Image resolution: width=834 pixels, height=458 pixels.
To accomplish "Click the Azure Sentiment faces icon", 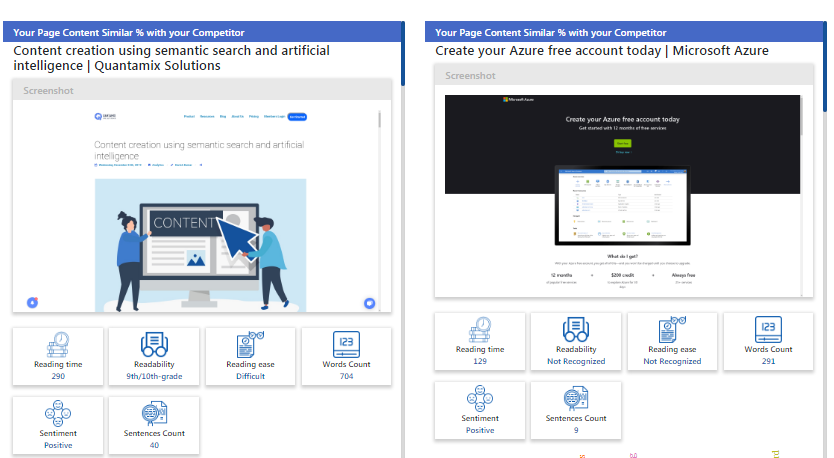I will click(x=480, y=398).
